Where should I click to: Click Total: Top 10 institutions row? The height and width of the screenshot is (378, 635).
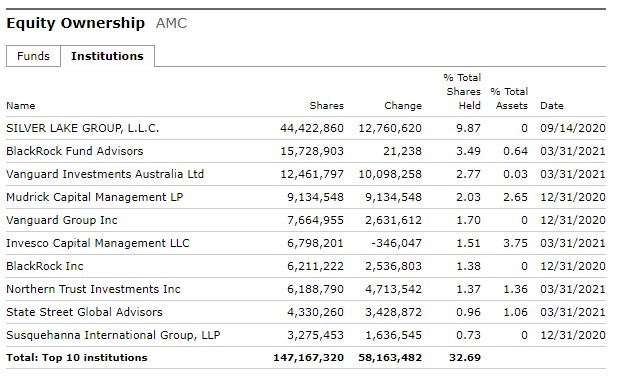tap(306, 358)
